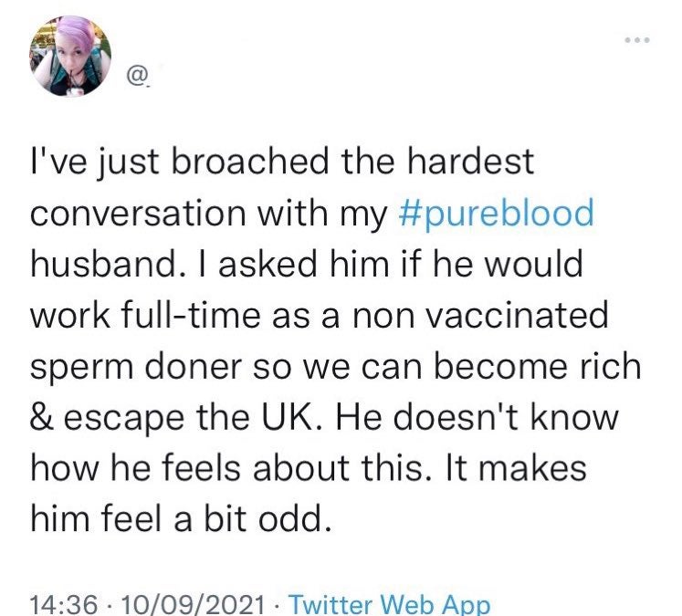Click the word "conversation" in the tweet
The height and width of the screenshot is (616, 682).
pos(138,213)
